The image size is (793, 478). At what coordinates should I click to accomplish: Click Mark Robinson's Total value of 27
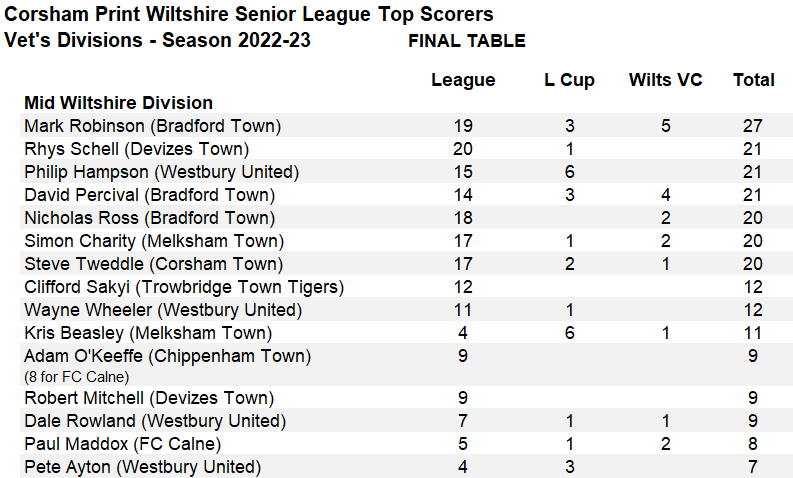(x=753, y=126)
